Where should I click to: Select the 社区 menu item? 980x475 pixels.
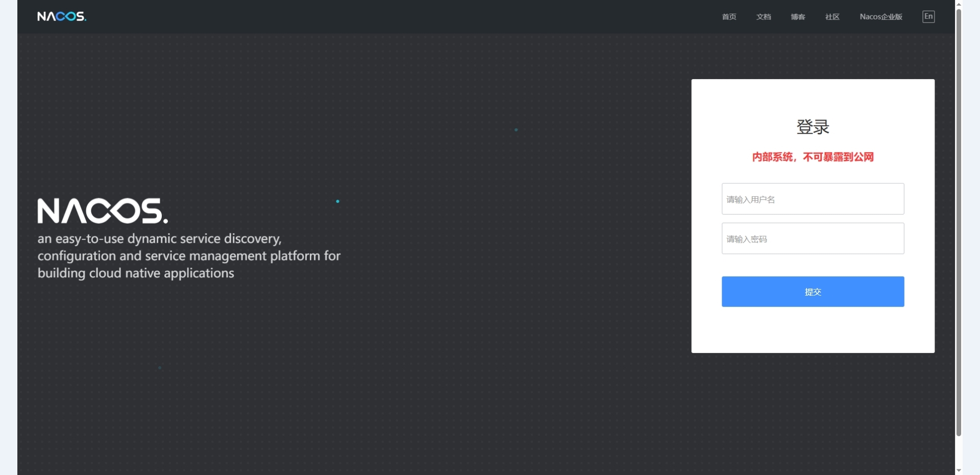(x=832, y=17)
